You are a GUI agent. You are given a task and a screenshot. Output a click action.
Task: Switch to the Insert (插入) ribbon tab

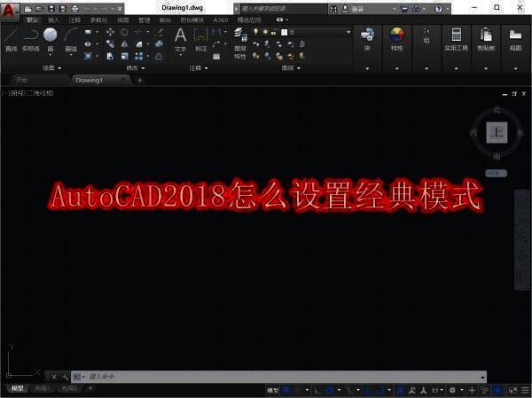pyautogui.click(x=53, y=20)
